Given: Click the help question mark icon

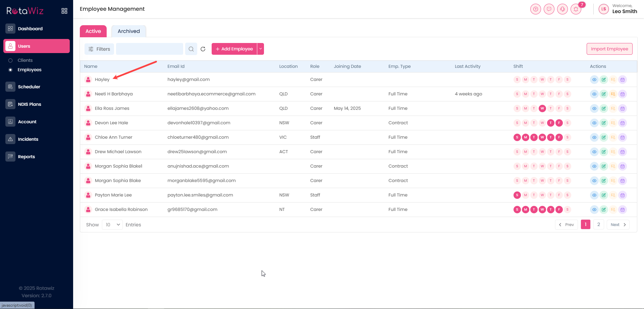Looking at the screenshot, I should tap(536, 9).
